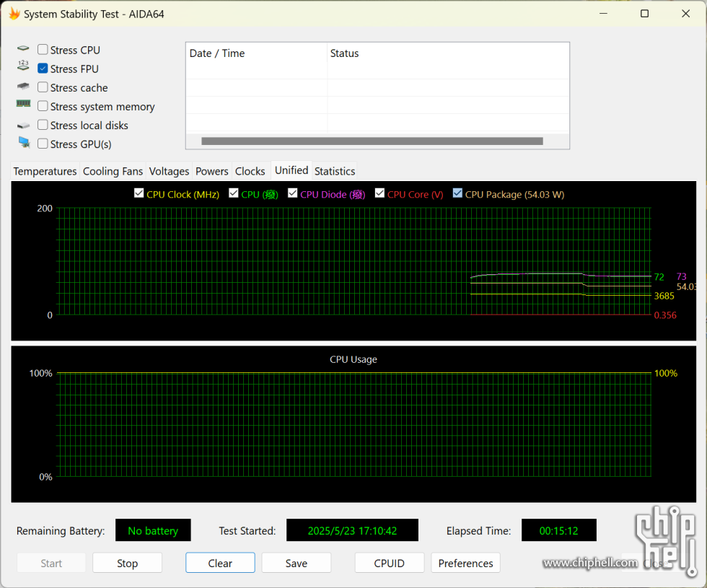
Task: Click the monitor icon beside Stress GPU(s)
Action: click(x=24, y=143)
